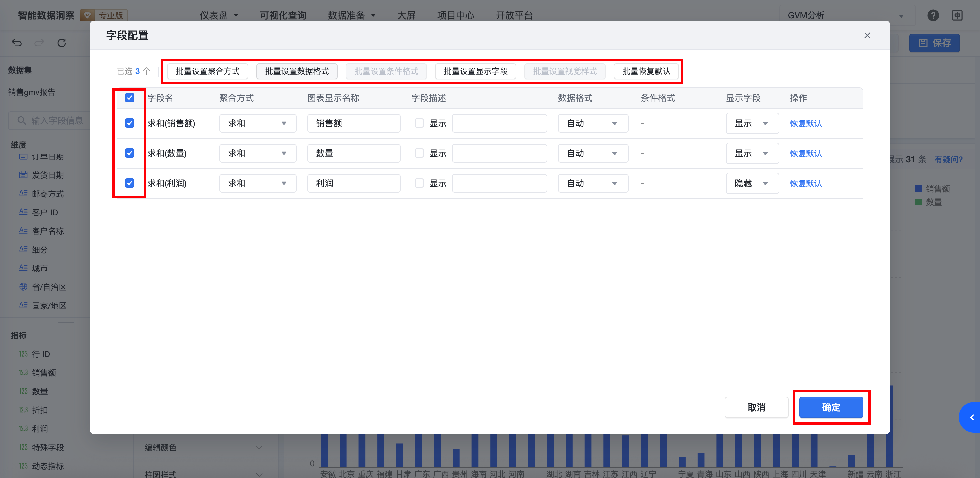This screenshot has height=478, width=980.
Task: Open 聚合方式 dropdown for 求和(数量)
Action: coord(258,153)
